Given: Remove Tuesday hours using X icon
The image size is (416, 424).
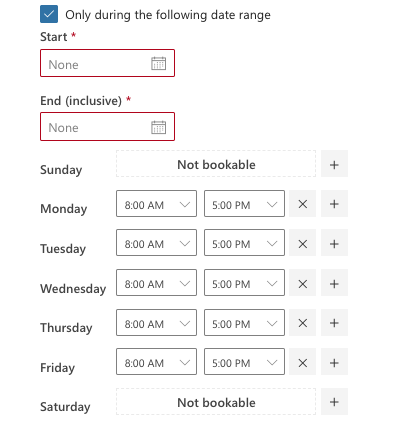Looking at the screenshot, I should (x=302, y=243).
